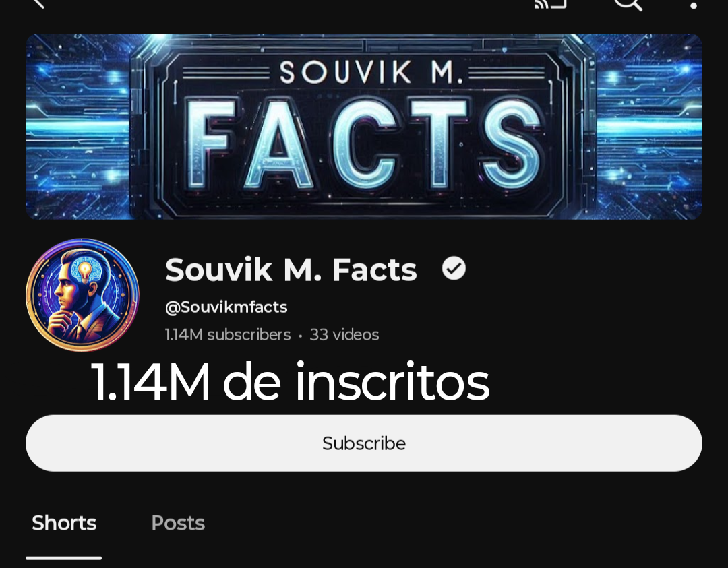The height and width of the screenshot is (568, 728).
Task: Click the verified checkmark badge
Action: pos(454,268)
